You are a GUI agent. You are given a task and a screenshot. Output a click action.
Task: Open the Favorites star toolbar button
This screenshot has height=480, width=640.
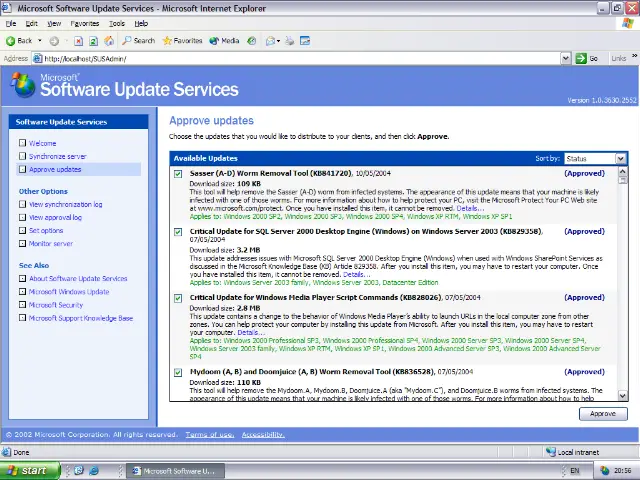click(182, 41)
